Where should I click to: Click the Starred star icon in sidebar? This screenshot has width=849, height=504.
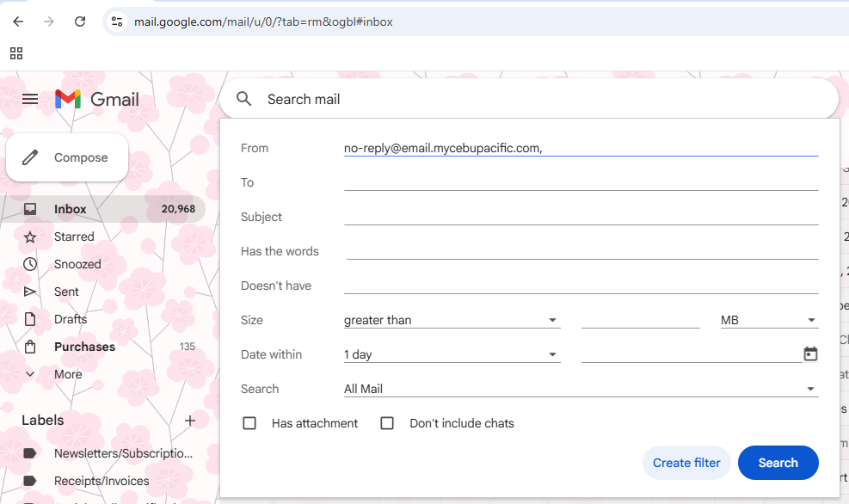click(30, 237)
